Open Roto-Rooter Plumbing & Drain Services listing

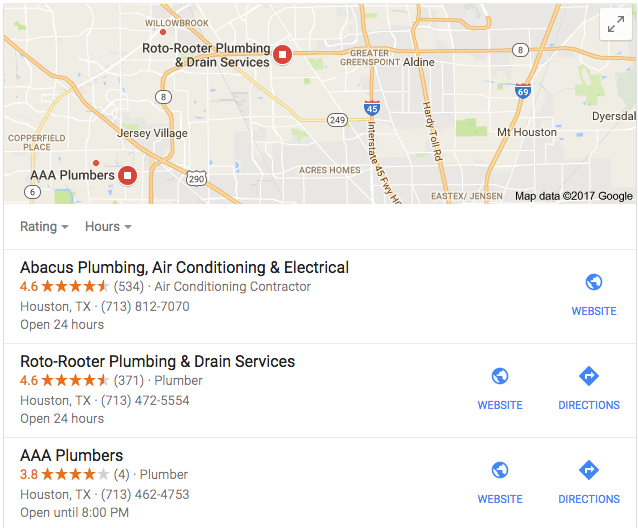click(157, 362)
